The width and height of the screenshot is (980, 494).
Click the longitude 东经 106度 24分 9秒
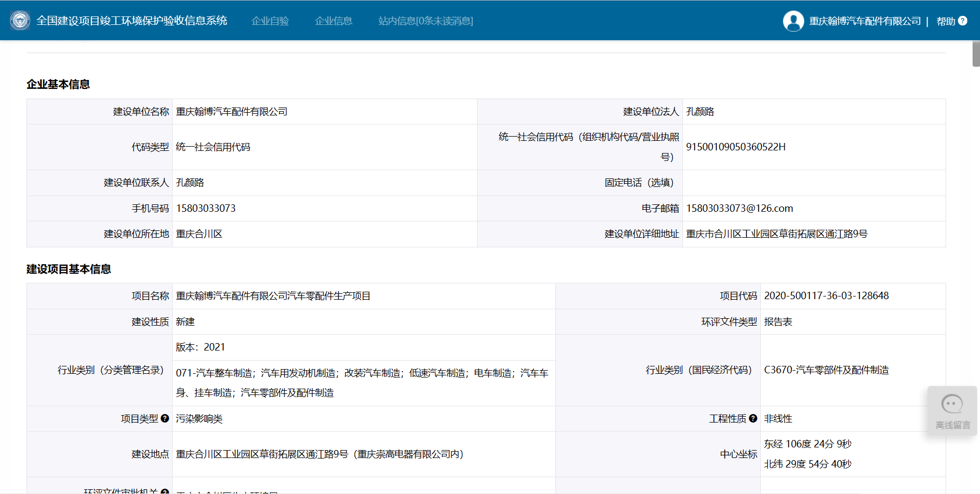tap(807, 444)
